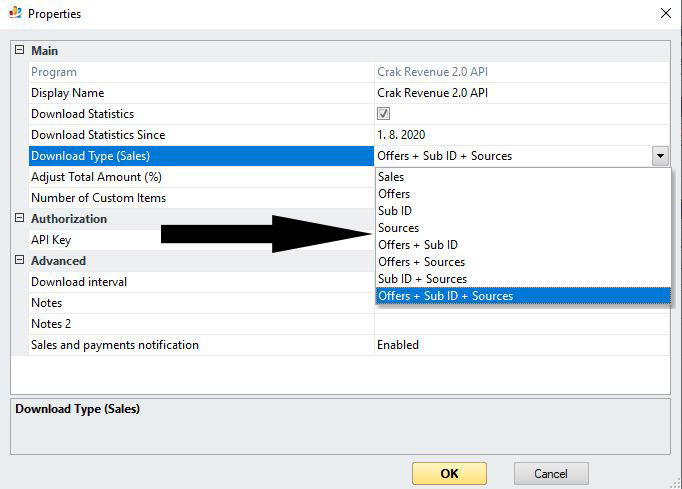The width and height of the screenshot is (682, 489).
Task: Select the API Key row label
Action: (x=51, y=240)
